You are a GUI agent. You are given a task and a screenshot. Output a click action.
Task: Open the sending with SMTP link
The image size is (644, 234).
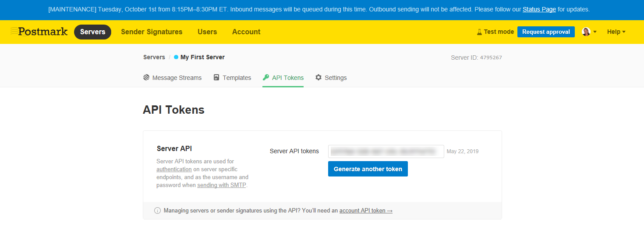tap(221, 185)
